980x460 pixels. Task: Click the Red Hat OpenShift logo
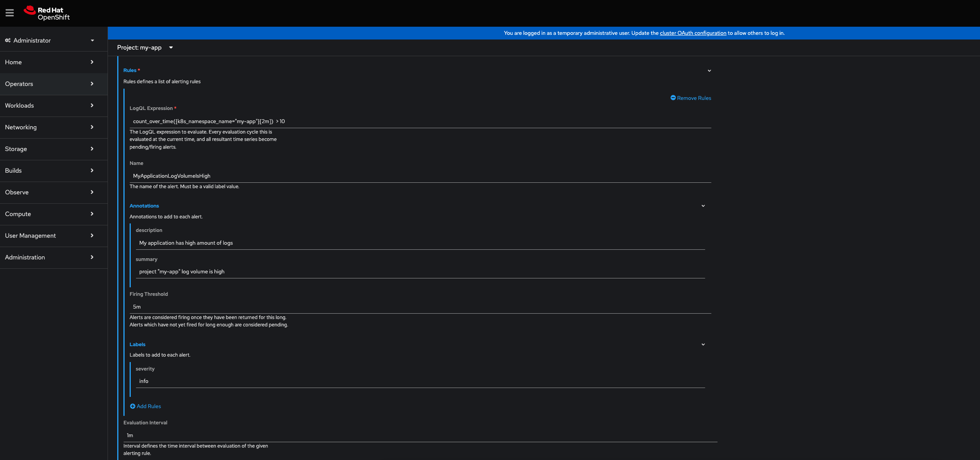coord(47,13)
